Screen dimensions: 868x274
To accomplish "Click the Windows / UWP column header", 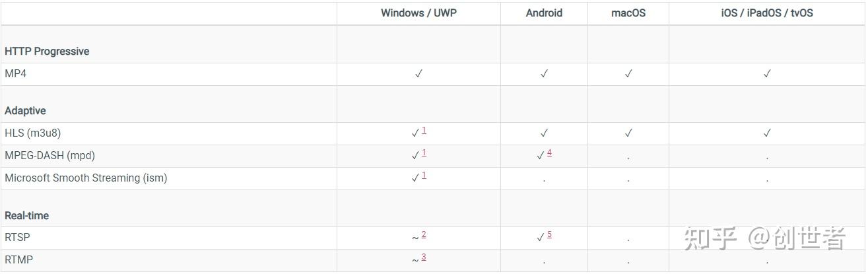I will point(418,13).
